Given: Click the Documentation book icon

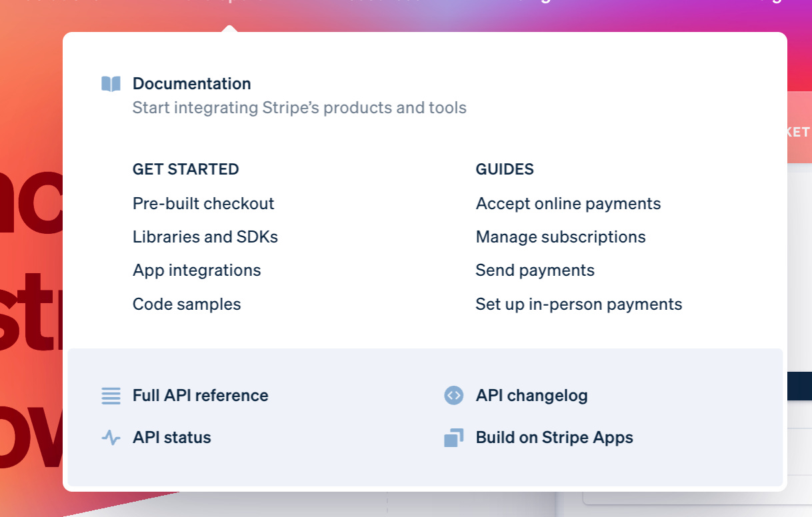Looking at the screenshot, I should pos(111,84).
